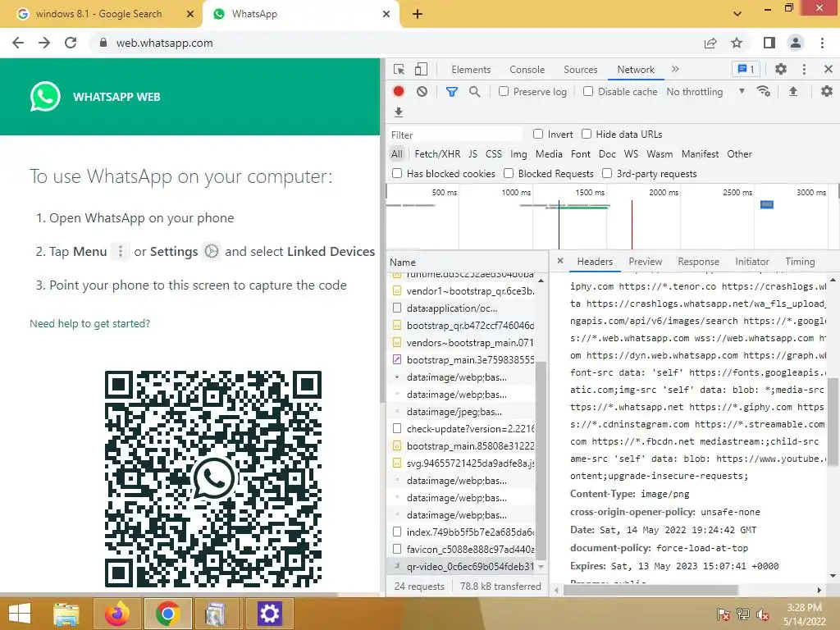The width and height of the screenshot is (840, 630).
Task: Open No throttling dropdown
Action: 705,92
